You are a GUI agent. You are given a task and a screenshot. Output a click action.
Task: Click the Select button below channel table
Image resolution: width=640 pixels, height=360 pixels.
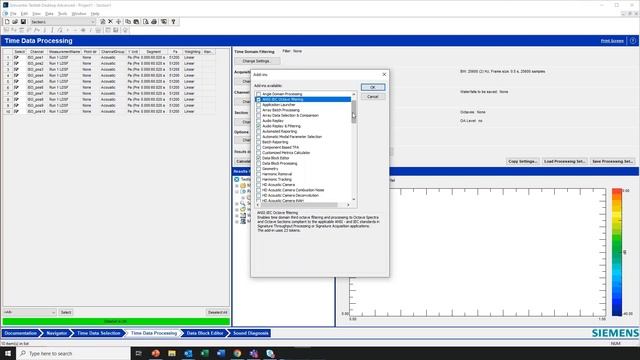pos(66,312)
